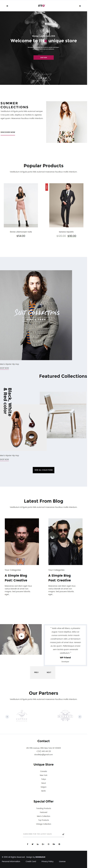Image resolution: width=89 pixels, height=868 pixels.
Task: Click VIEW ALL COLLECTIONS button
Action: pos(44,470)
